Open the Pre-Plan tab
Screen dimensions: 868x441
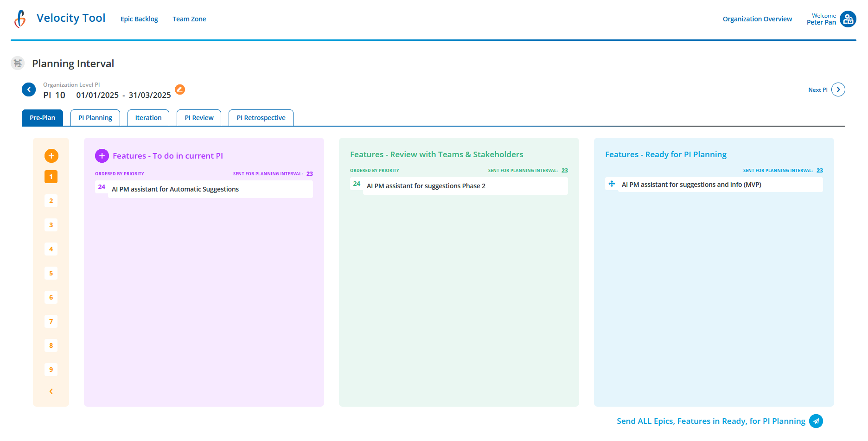pyautogui.click(x=42, y=118)
